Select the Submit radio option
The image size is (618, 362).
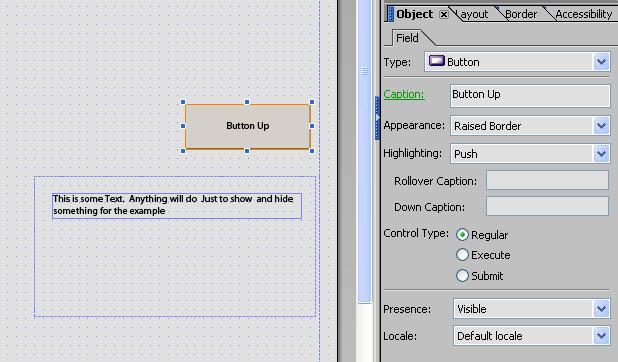(462, 275)
